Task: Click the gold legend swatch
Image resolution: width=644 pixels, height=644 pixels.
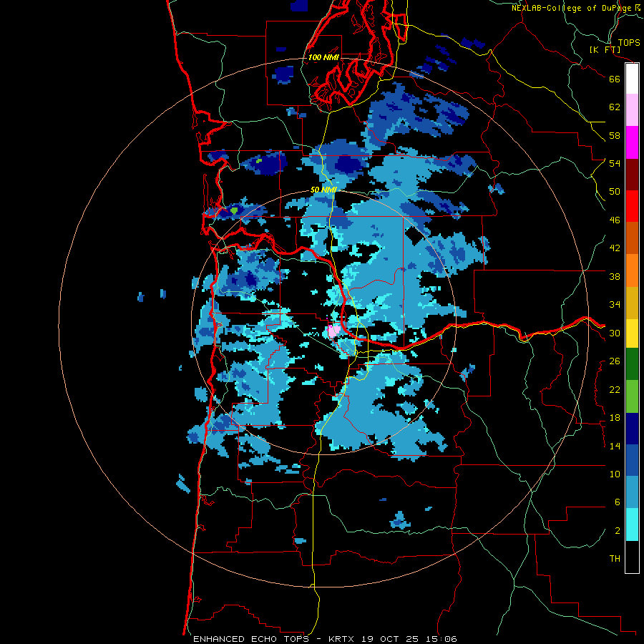Action: tap(632, 303)
